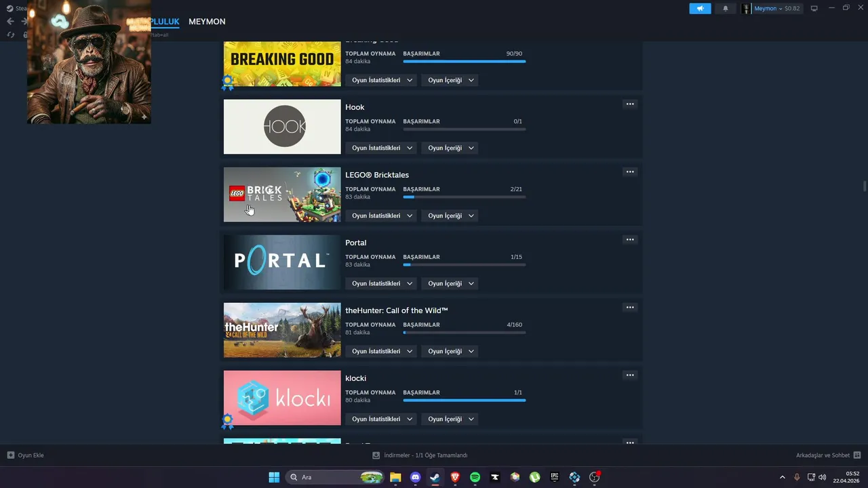Click the perfect-game ribbon badge on Breaking Good
Screen dimensions: 868x488
228,83
